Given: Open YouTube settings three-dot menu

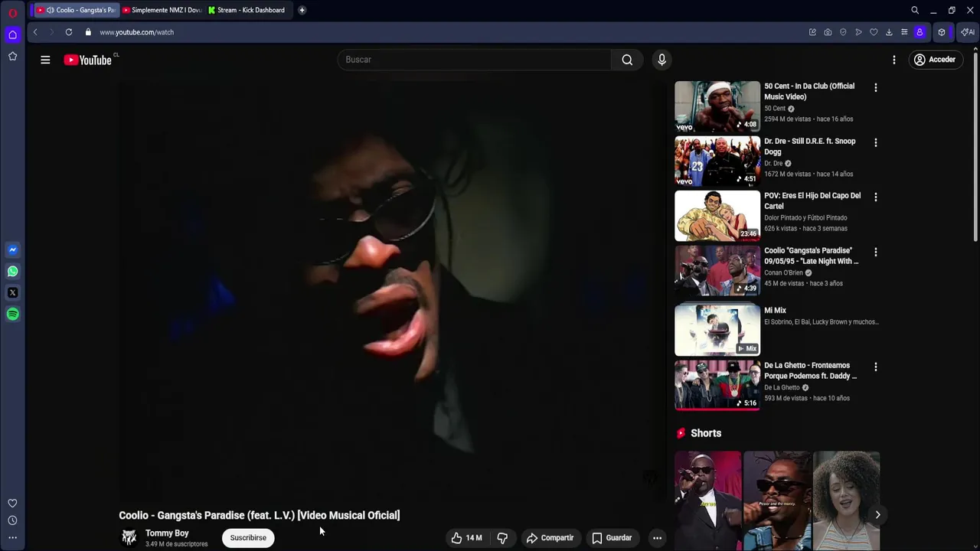Looking at the screenshot, I should click(x=893, y=60).
